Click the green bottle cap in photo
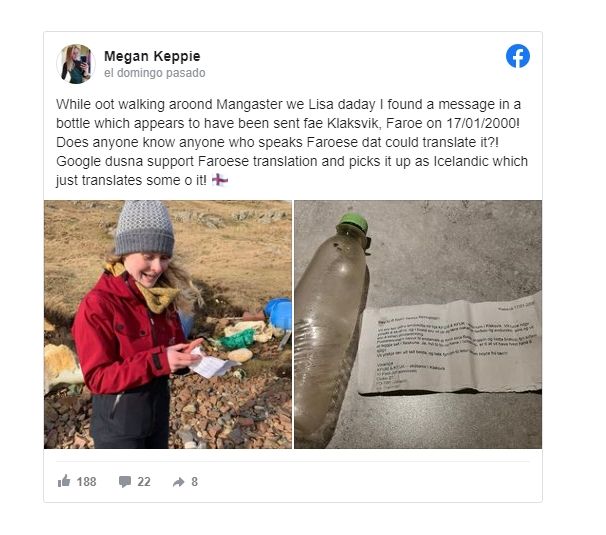Image resolution: width=606 pixels, height=535 pixels. click(x=353, y=222)
